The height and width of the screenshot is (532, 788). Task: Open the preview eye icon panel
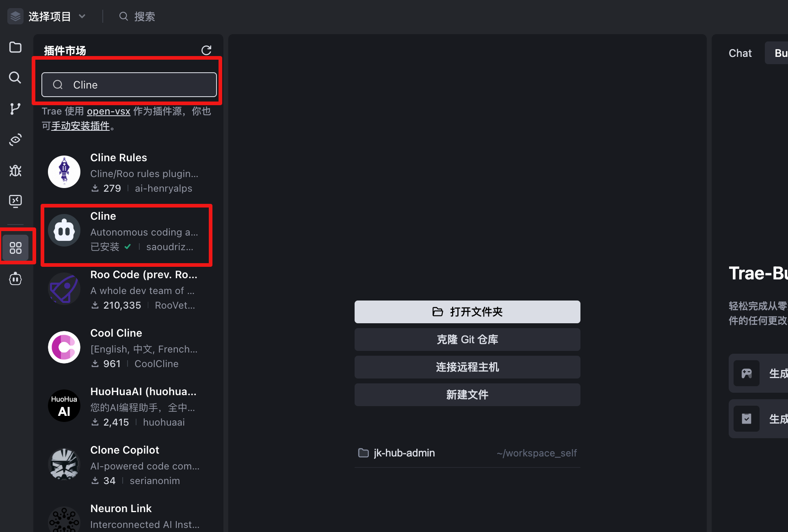coord(15,139)
